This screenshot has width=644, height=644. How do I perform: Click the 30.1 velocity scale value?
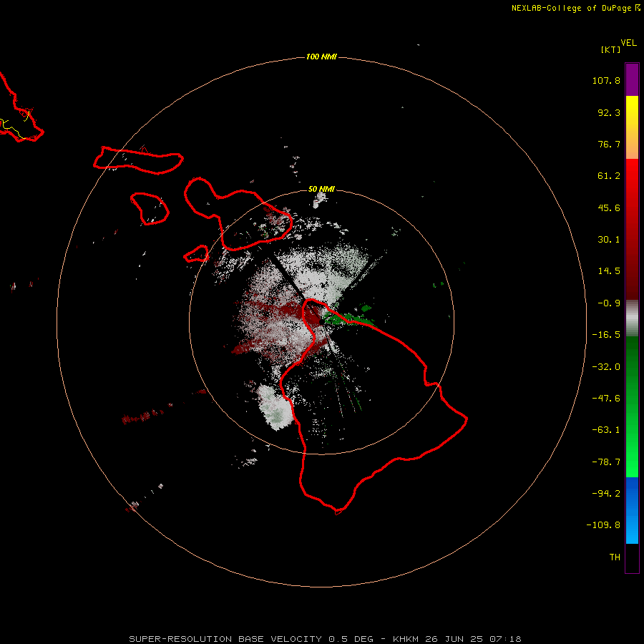point(609,240)
